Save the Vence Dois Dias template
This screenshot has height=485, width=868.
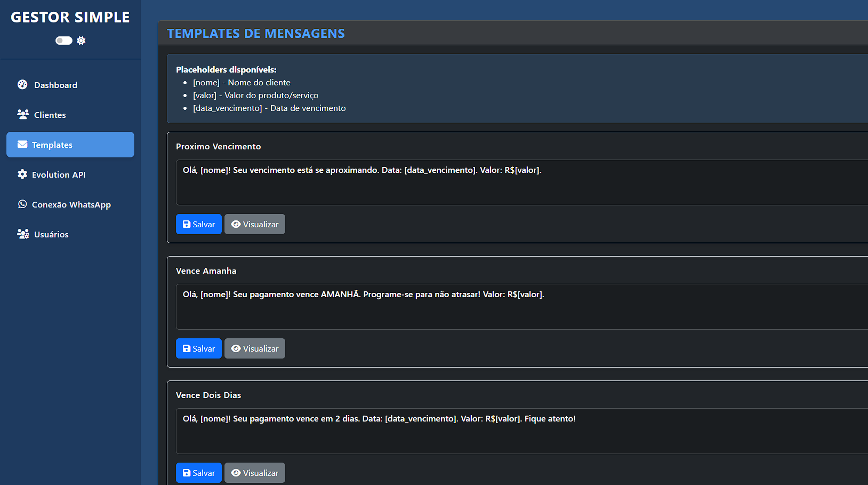click(x=199, y=473)
